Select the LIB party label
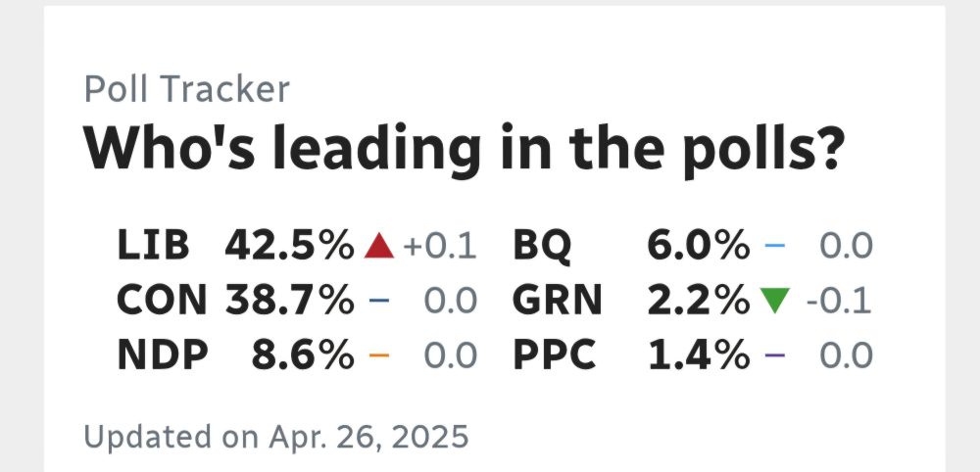 (153, 245)
